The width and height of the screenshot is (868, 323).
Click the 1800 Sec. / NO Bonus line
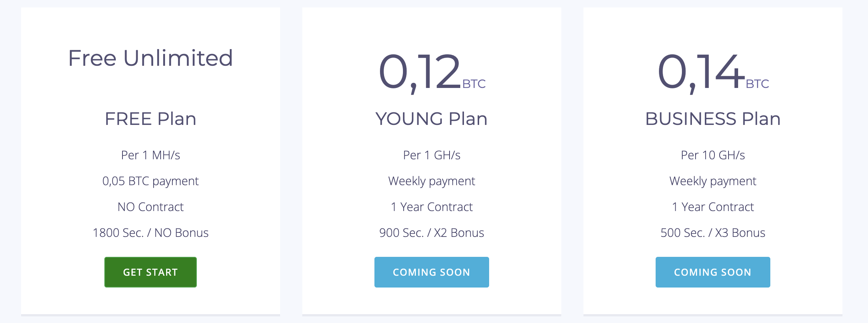[x=150, y=233]
